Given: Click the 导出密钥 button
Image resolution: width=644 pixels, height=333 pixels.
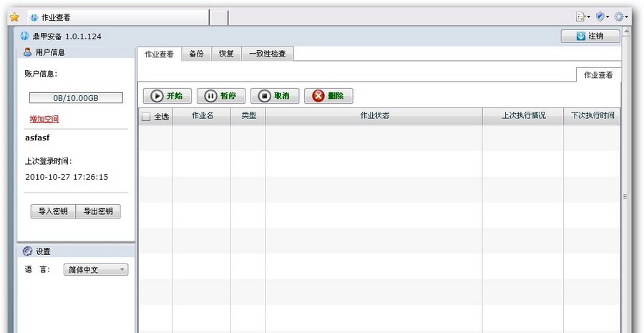Looking at the screenshot, I should [98, 211].
